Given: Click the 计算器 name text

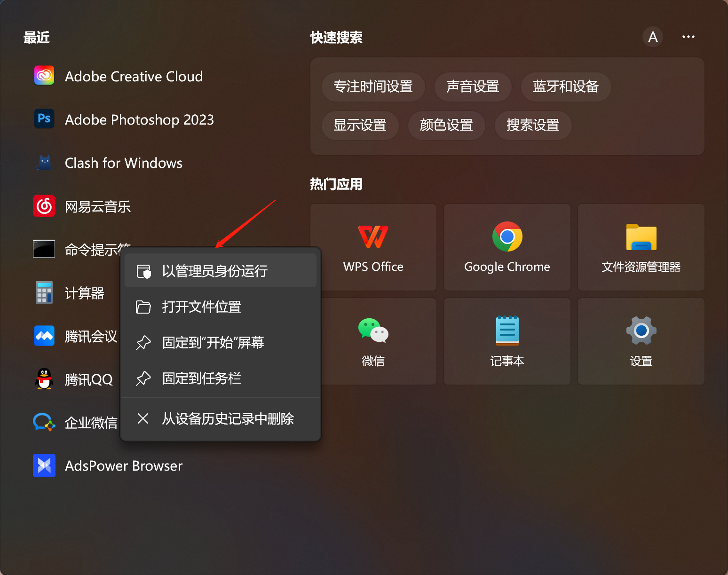Looking at the screenshot, I should [x=85, y=293].
